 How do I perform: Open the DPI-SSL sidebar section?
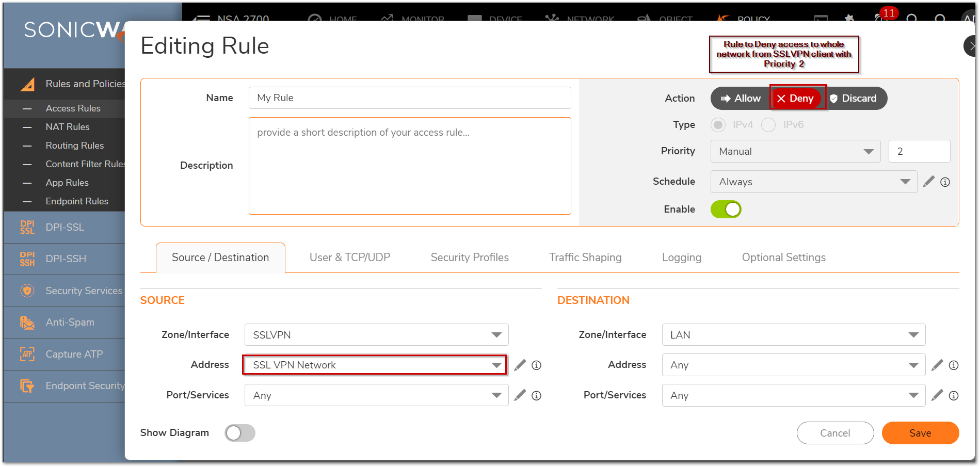(65, 228)
